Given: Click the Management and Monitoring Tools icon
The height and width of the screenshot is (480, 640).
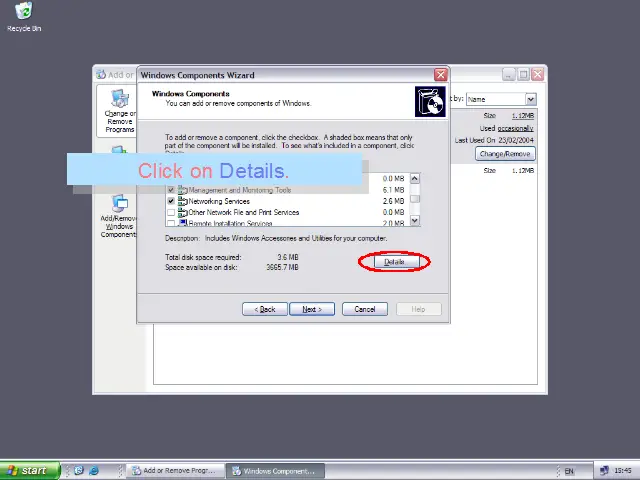Looking at the screenshot, I should pyautogui.click(x=183, y=190).
